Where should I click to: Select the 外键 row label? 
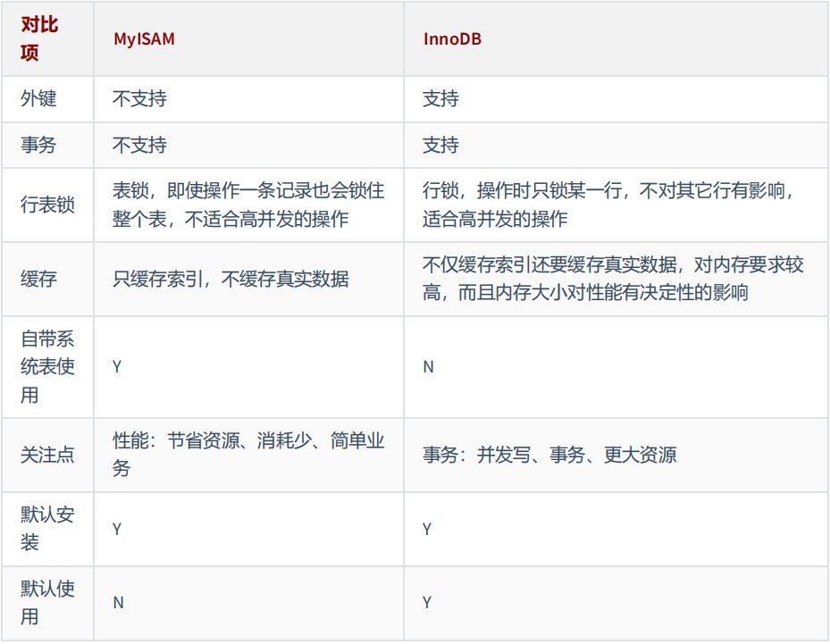pos(38,99)
